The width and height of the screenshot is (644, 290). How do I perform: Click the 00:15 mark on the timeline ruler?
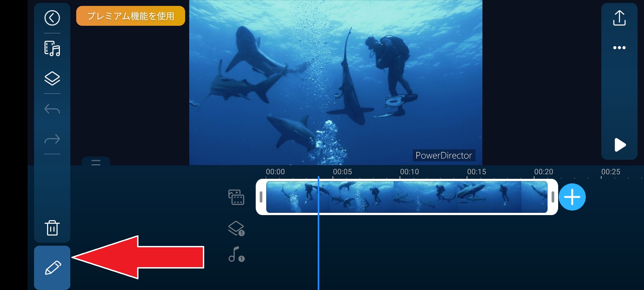(x=476, y=172)
